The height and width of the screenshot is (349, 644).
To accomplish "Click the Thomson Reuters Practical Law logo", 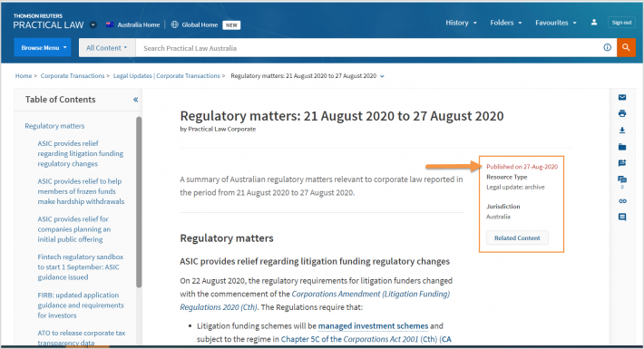I will 48,22.
